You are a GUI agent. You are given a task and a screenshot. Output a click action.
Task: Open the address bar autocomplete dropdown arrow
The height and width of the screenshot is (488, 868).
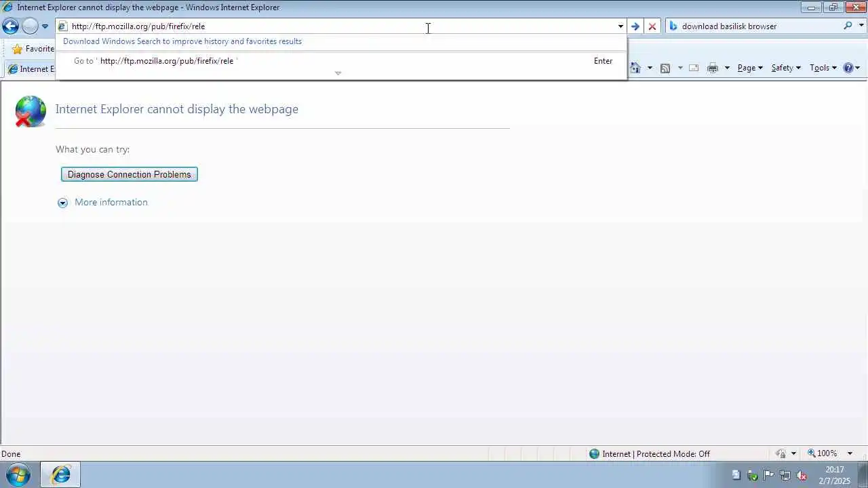pos(620,26)
